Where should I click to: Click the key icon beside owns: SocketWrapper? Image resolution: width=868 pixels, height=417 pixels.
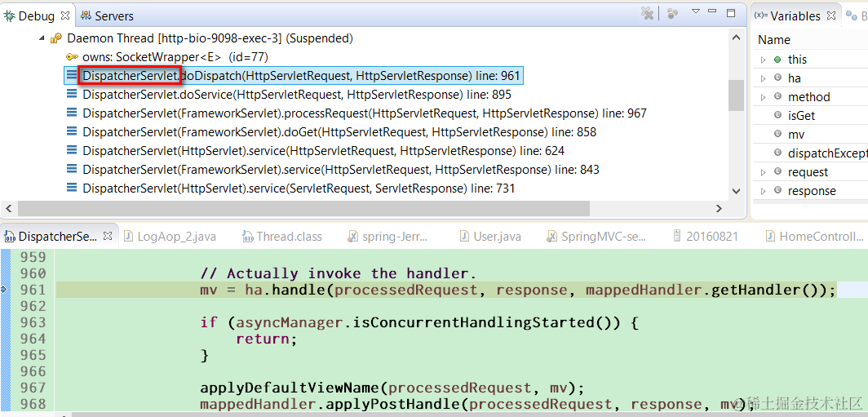click(72, 56)
